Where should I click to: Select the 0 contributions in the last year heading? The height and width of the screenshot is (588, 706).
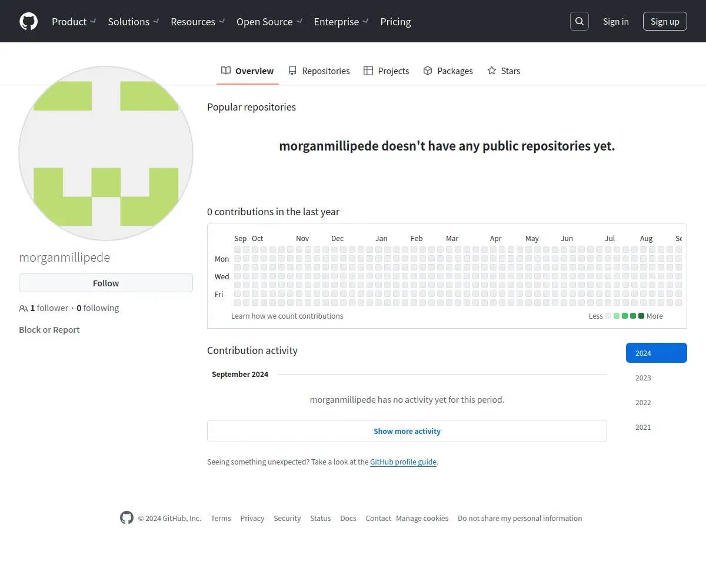click(273, 212)
